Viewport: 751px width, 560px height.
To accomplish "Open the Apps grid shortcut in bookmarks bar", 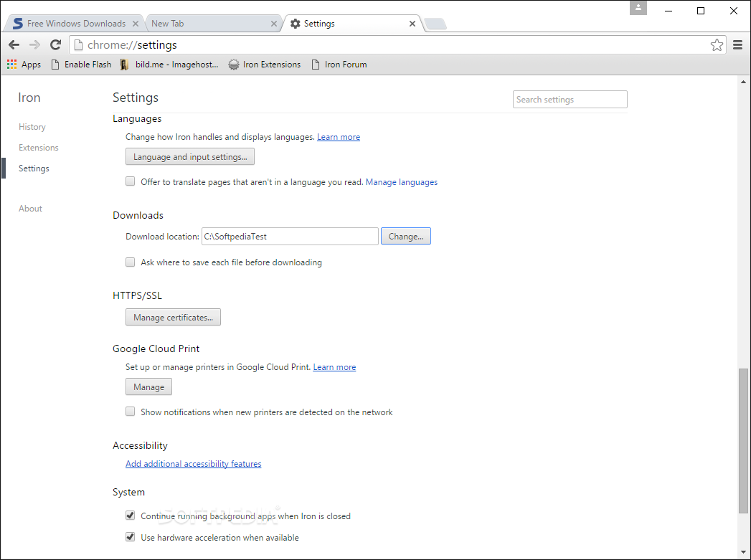I will (x=24, y=64).
